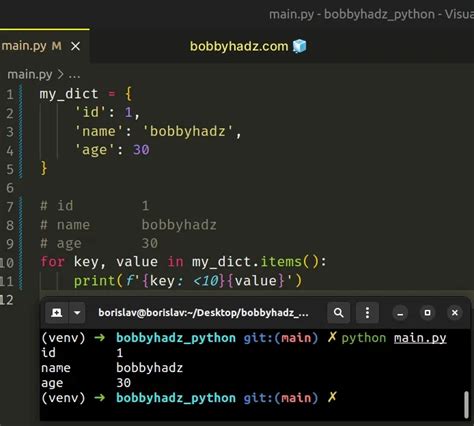Screen dimensions: 474x426
Task: Click line number 6 in gutter
Action: click(x=10, y=188)
